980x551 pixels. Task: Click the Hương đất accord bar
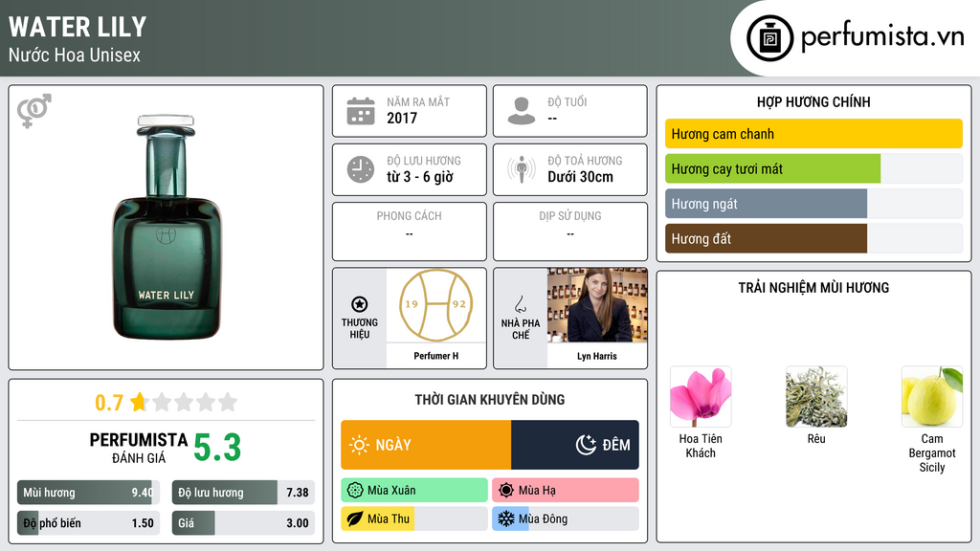[x=813, y=238]
